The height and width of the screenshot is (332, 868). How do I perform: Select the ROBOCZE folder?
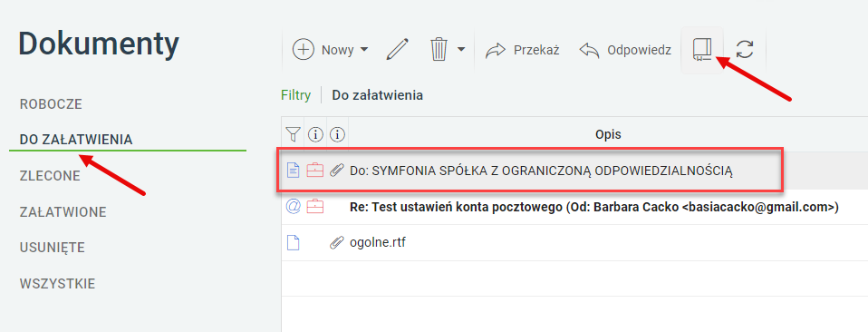[51, 104]
